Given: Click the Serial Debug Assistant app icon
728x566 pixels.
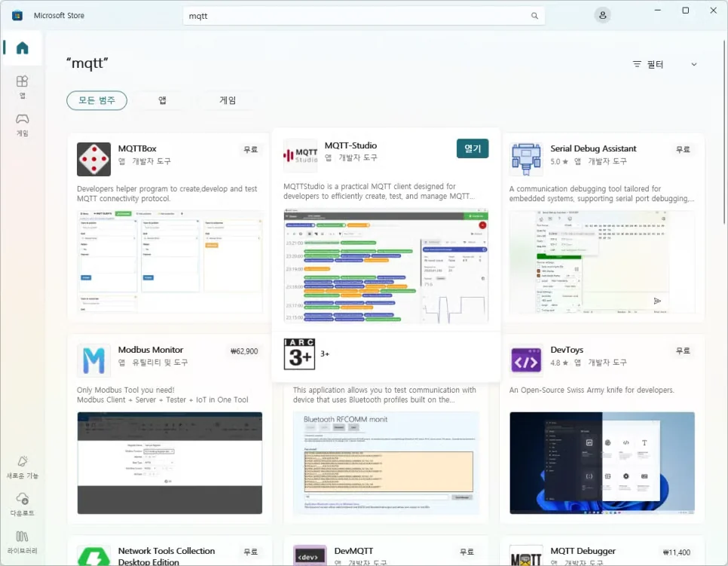Looking at the screenshot, I should coord(526,159).
